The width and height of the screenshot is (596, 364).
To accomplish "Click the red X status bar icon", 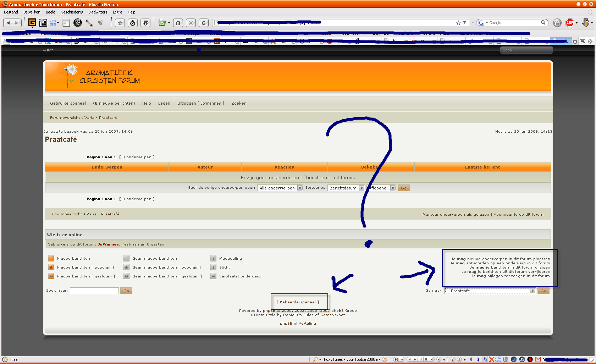I will (x=491, y=359).
